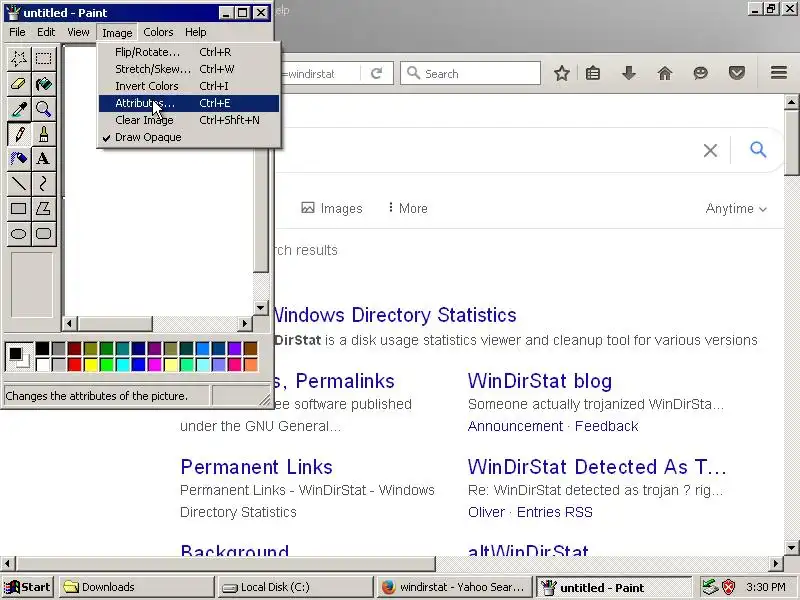Switch to the Images search tab
The width and height of the screenshot is (800, 600).
332,208
